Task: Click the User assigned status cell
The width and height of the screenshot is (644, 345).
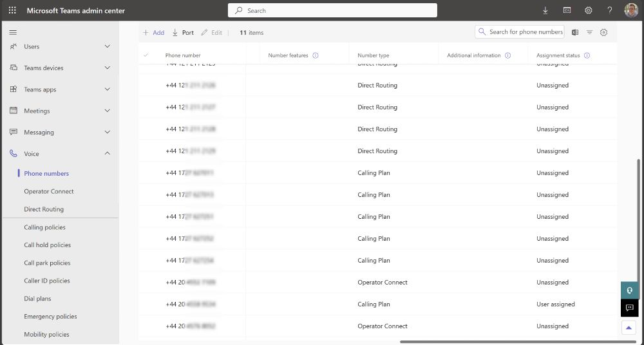Action: pyautogui.click(x=556, y=304)
